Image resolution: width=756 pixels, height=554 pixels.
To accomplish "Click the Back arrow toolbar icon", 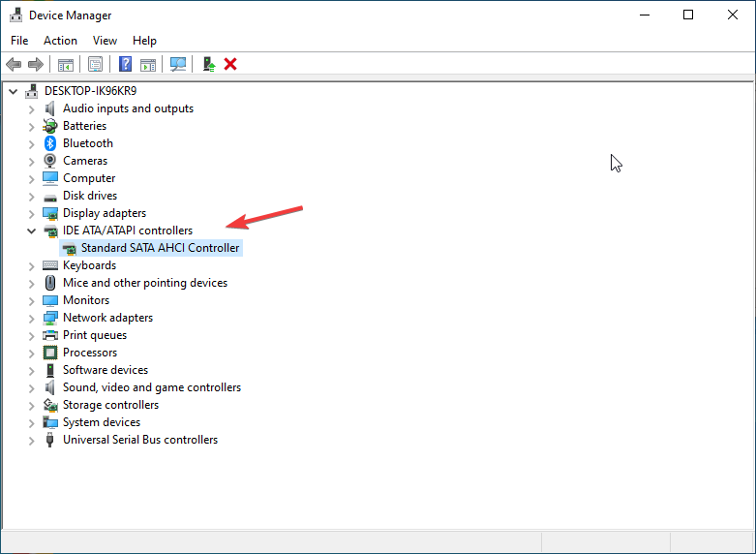I will (x=14, y=64).
